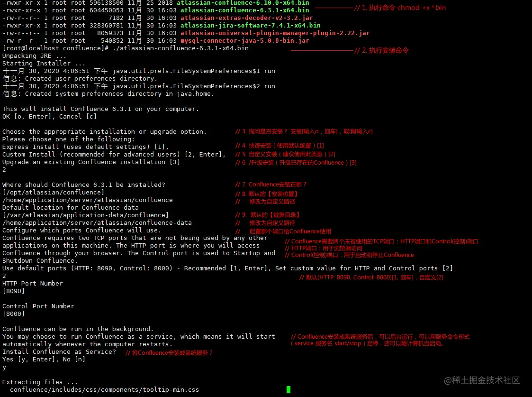Click the 'Yes [y, Enter], No [n]' line

pos(44,360)
